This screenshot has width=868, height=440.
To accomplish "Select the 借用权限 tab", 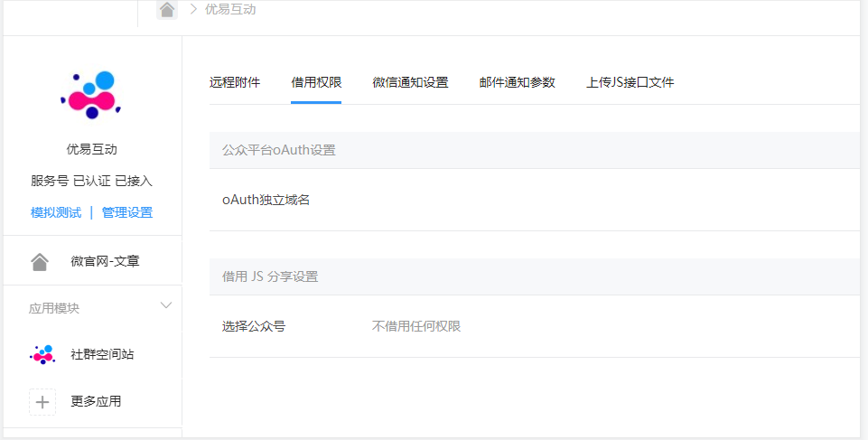I will click(316, 82).
